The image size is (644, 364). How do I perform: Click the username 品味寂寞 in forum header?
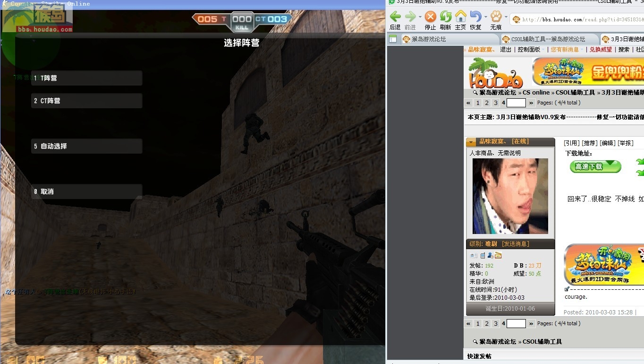(482, 50)
